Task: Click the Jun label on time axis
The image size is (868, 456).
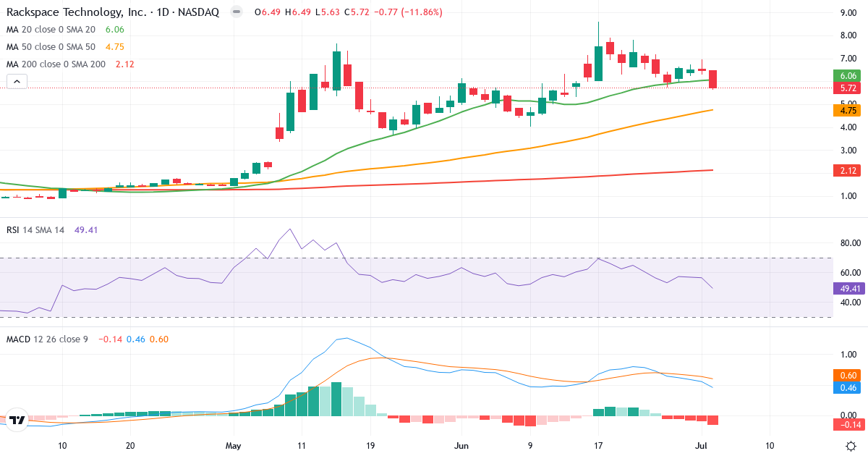Action: (x=461, y=446)
